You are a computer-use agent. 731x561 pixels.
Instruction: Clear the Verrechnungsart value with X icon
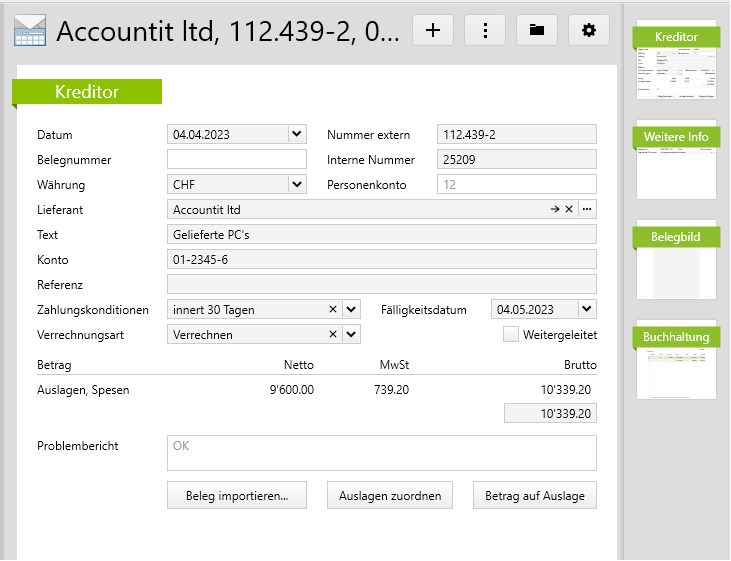coord(333,335)
